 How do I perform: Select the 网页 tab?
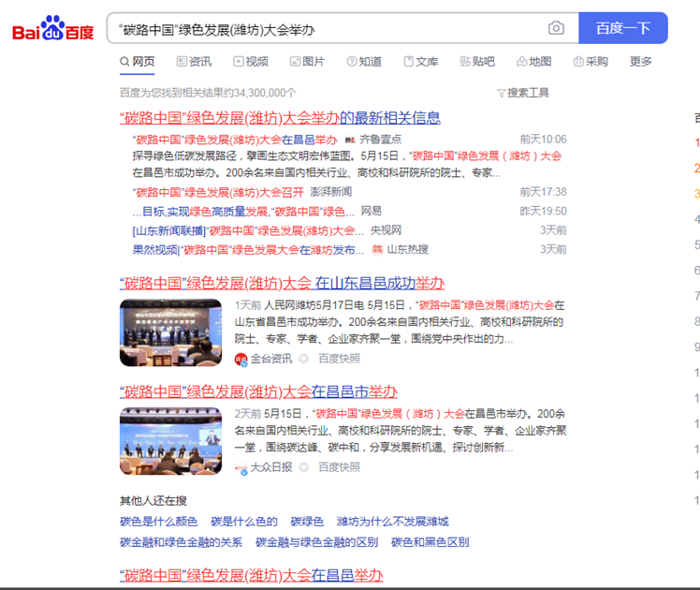(x=138, y=61)
